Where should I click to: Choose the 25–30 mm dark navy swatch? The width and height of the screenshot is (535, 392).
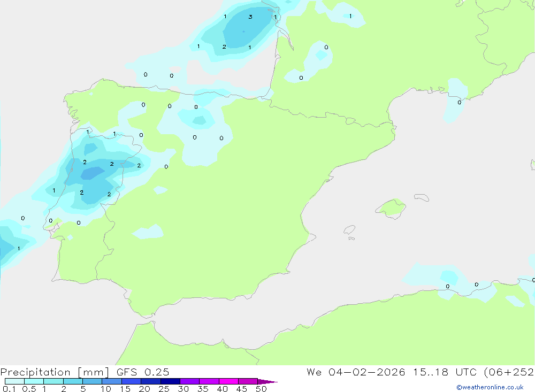[x=170, y=381]
